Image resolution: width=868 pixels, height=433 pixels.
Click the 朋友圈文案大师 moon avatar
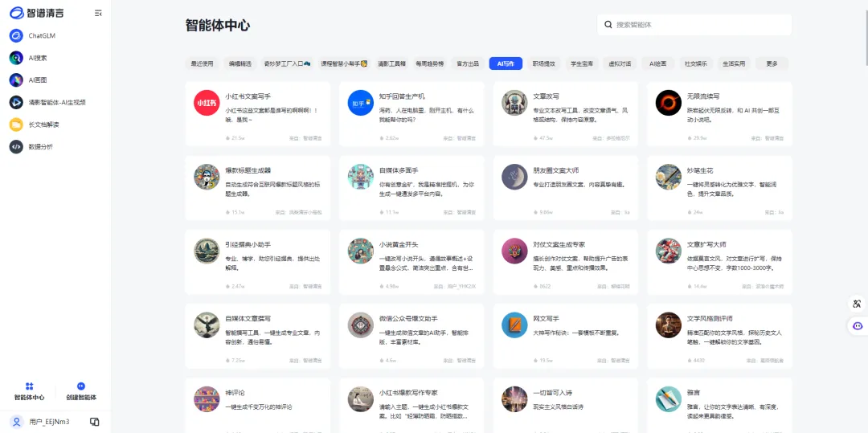(514, 177)
